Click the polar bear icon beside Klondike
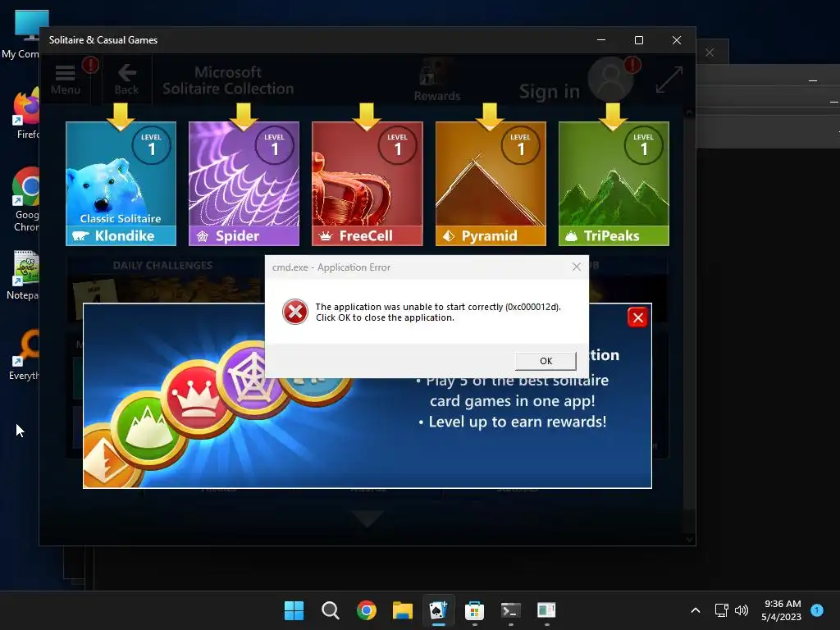The image size is (840, 630). click(x=81, y=235)
